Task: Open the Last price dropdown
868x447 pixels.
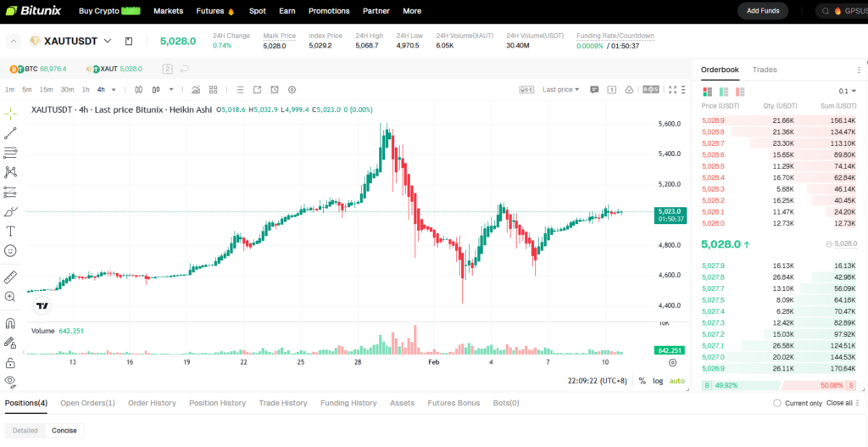Action: point(561,90)
